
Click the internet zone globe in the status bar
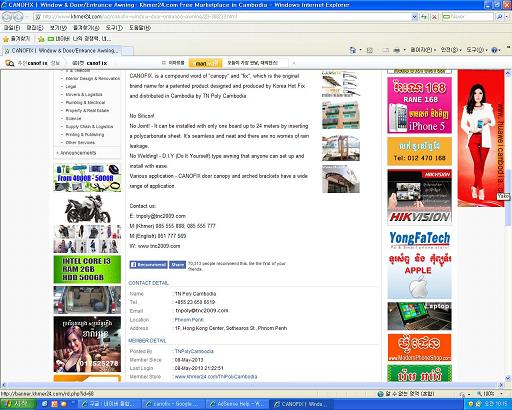[380, 394]
